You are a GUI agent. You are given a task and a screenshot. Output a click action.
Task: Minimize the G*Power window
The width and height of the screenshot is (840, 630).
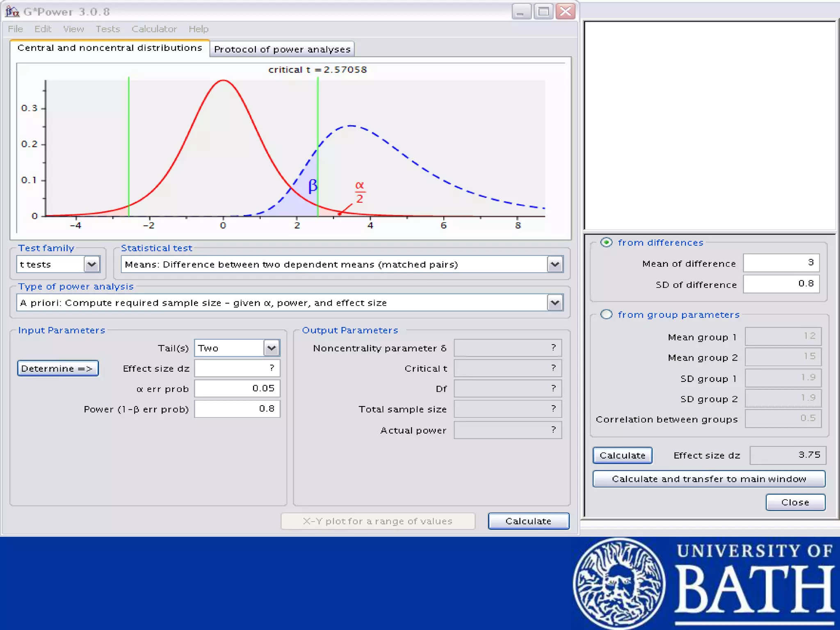(x=521, y=11)
